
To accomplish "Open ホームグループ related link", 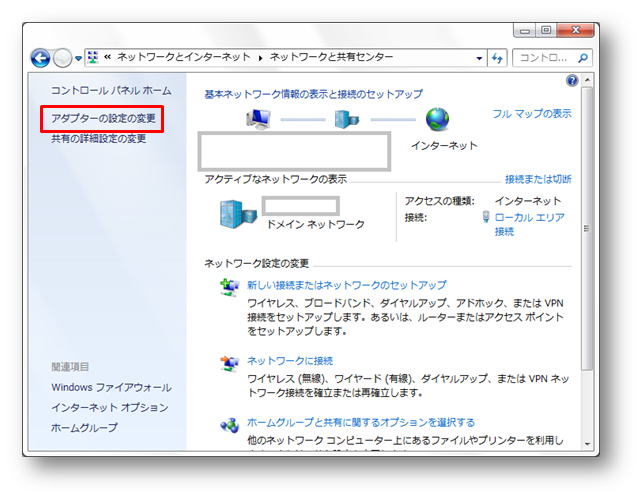I will 84,428.
